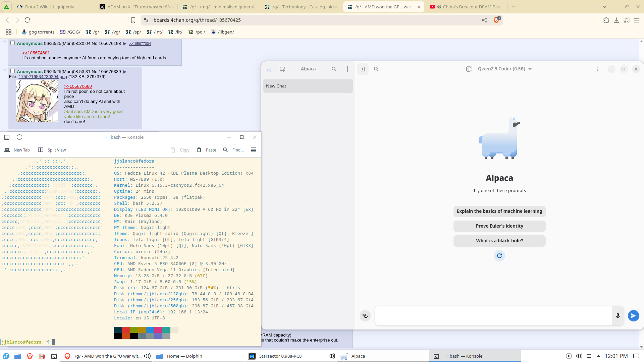Image resolution: width=644 pixels, height=362 pixels.
Task: Open Home — Dolphin taskbar entry
Action: (199, 356)
